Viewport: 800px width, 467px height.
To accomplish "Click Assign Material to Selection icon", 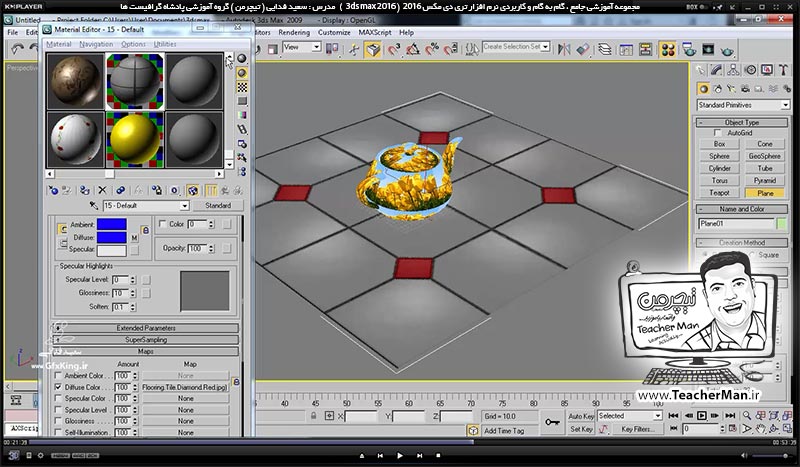I will 85,190.
